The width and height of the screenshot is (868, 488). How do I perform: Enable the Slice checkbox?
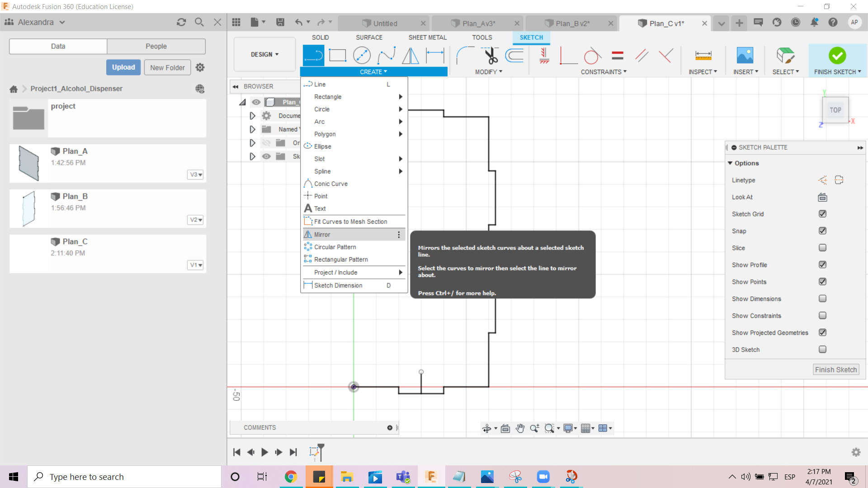pyautogui.click(x=822, y=248)
